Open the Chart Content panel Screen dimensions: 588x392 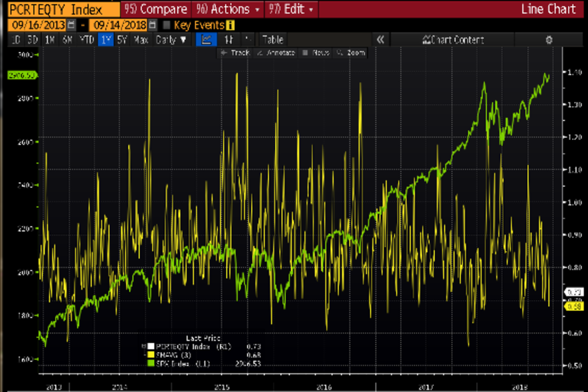pyautogui.click(x=454, y=40)
